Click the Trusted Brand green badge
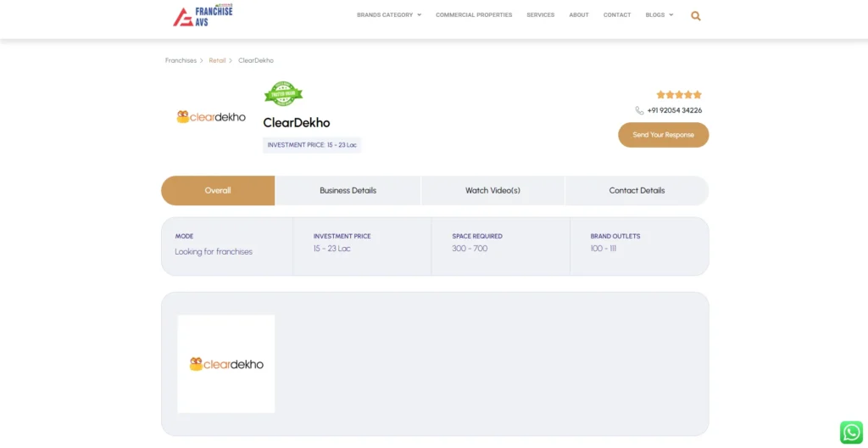868x448 pixels. [283, 93]
